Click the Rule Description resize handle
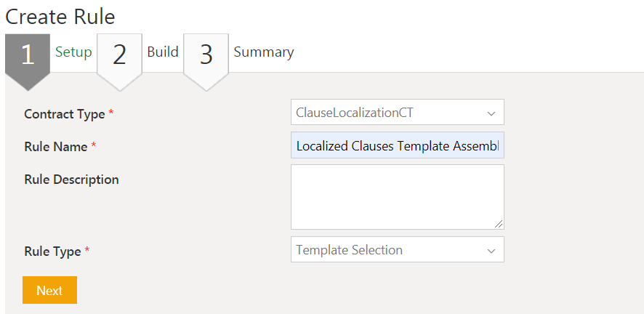Image resolution: width=644 pixels, height=314 pixels. (x=499, y=225)
